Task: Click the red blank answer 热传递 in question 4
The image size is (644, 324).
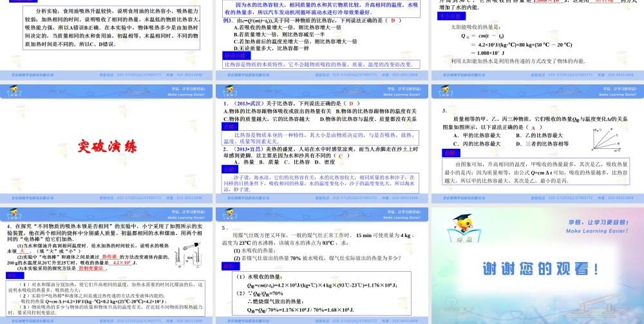Action: [109, 256]
